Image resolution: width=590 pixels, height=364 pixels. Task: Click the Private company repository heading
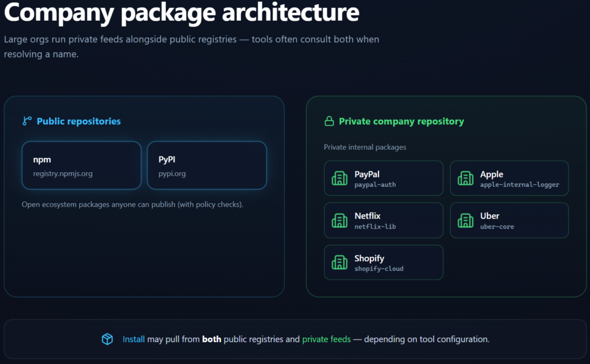coord(401,122)
